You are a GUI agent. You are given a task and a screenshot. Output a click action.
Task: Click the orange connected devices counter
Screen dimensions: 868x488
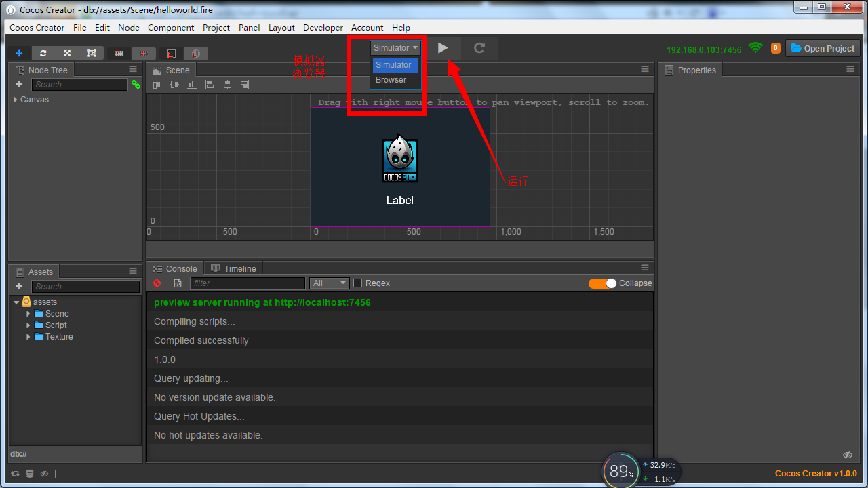(775, 48)
